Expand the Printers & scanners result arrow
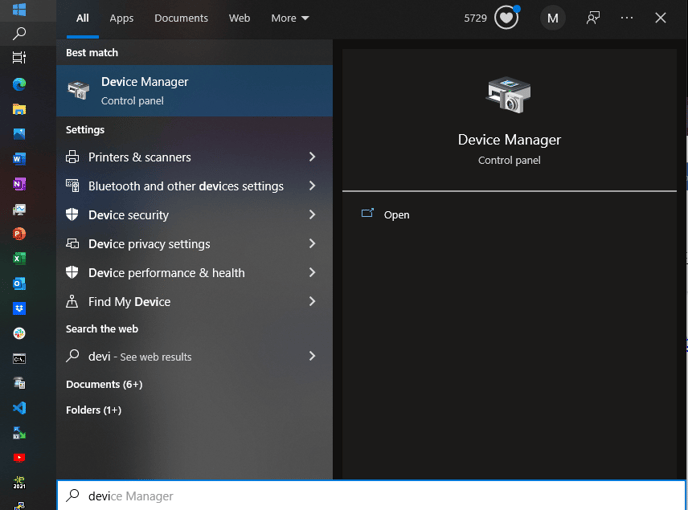This screenshot has width=688, height=510. [312, 157]
